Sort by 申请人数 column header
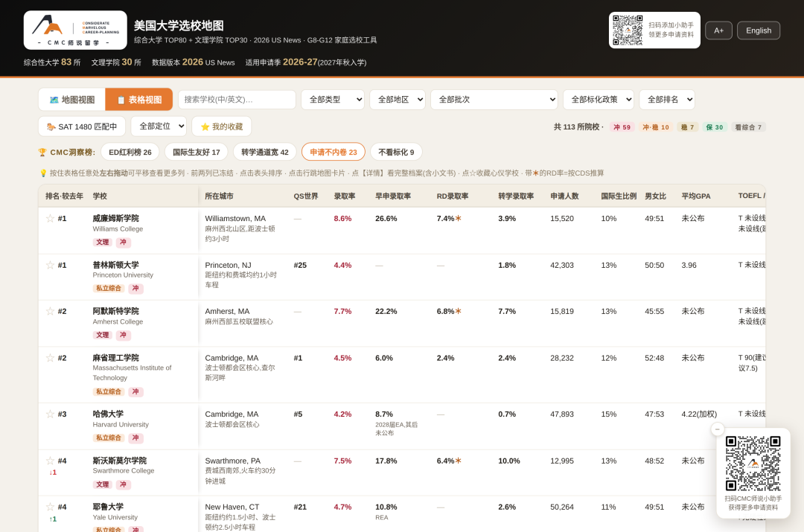This screenshot has width=804, height=532. pyautogui.click(x=564, y=196)
